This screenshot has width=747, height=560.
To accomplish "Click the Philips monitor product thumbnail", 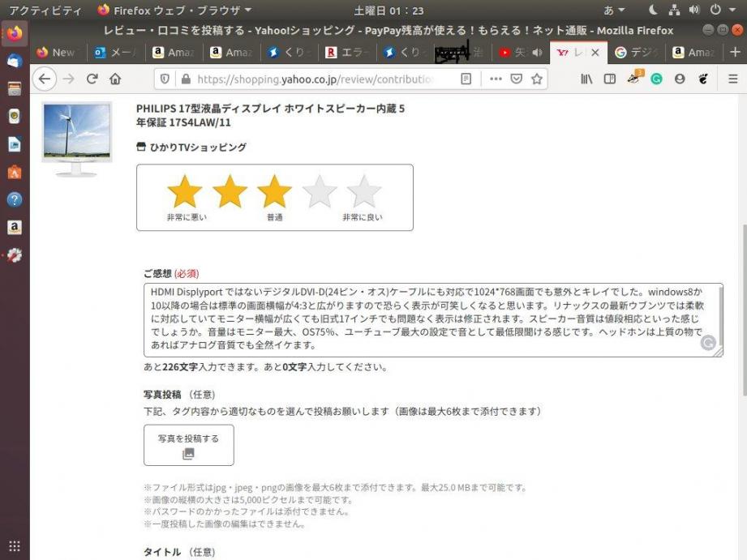I will [x=77, y=139].
